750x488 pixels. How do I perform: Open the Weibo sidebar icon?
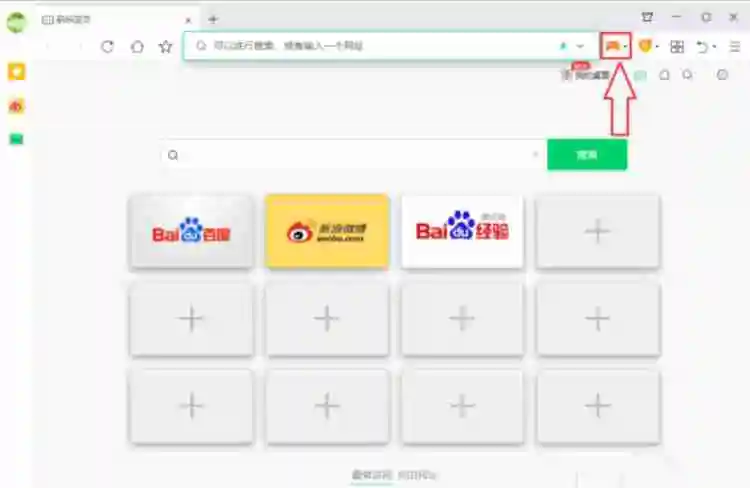pos(16,106)
